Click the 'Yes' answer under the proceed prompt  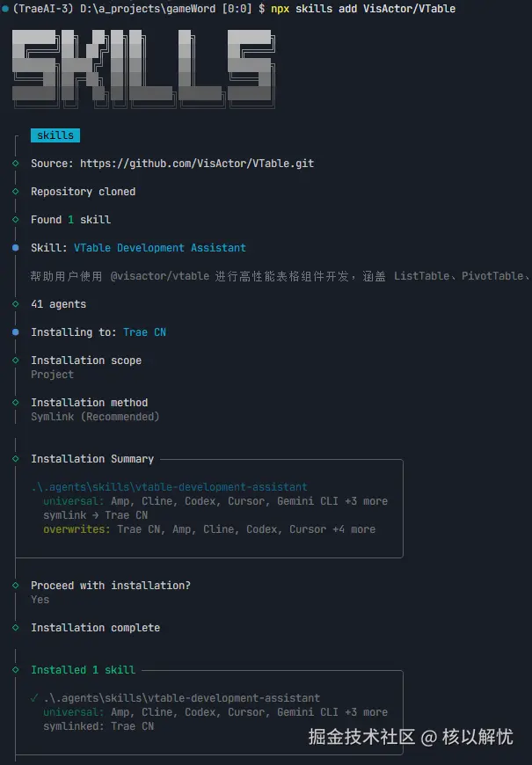click(x=40, y=600)
